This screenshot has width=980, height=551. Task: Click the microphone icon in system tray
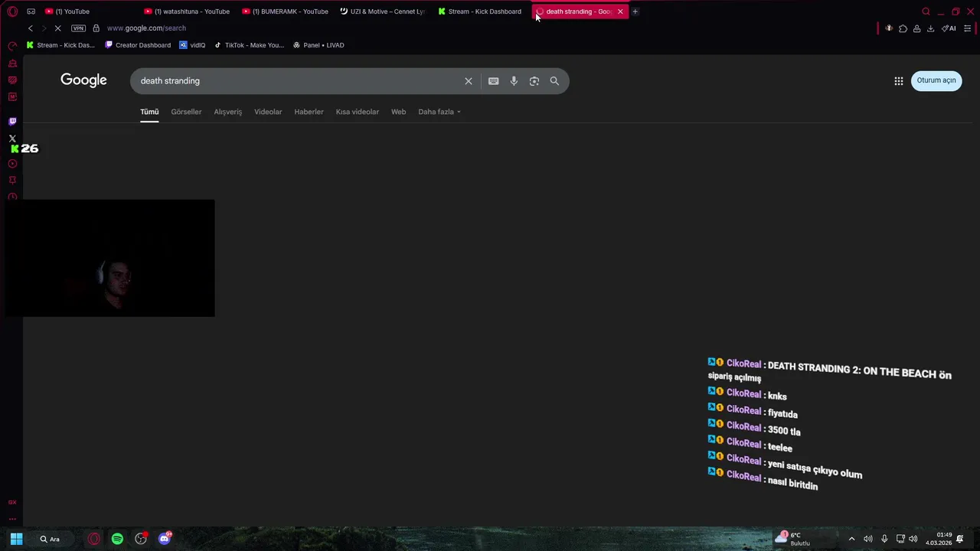coord(884,539)
